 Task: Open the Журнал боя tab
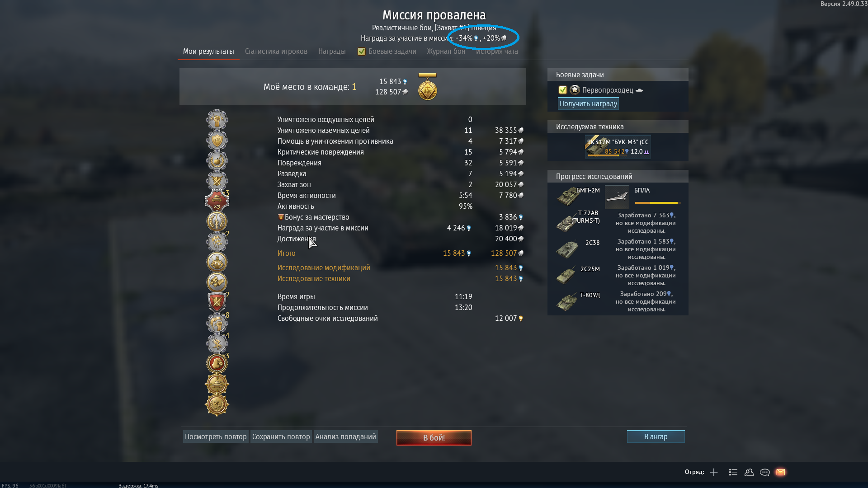click(x=446, y=52)
